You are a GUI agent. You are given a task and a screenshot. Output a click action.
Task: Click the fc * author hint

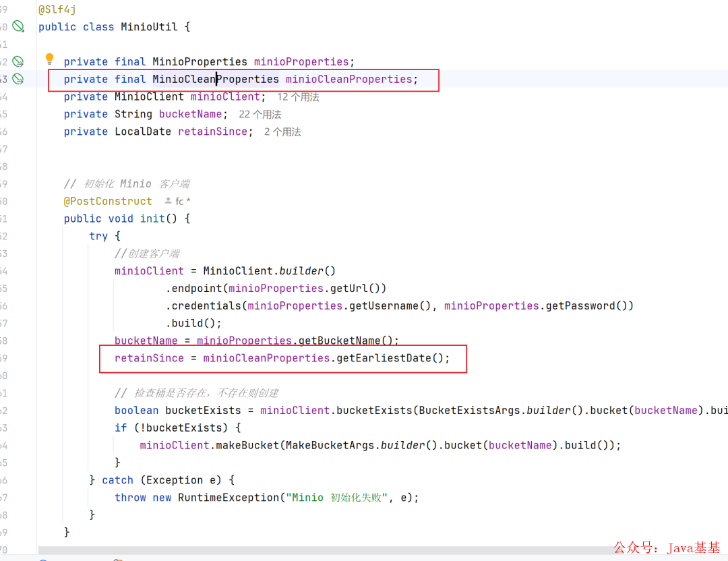pyautogui.click(x=183, y=201)
